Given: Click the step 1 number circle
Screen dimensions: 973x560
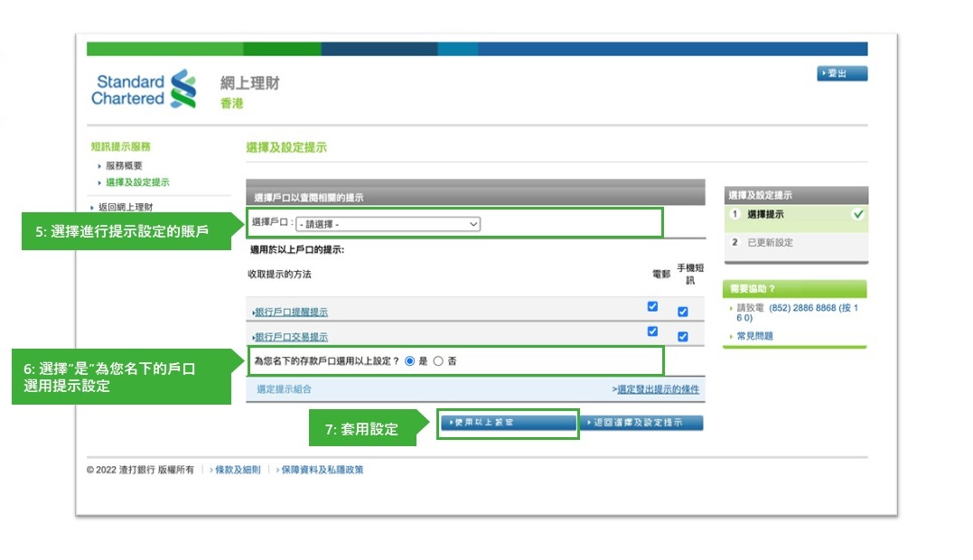Looking at the screenshot, I should click(x=735, y=215).
